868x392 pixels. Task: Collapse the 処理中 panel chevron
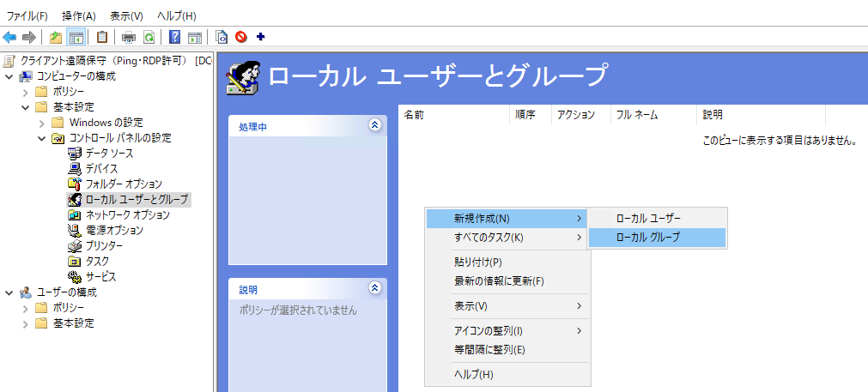click(375, 125)
